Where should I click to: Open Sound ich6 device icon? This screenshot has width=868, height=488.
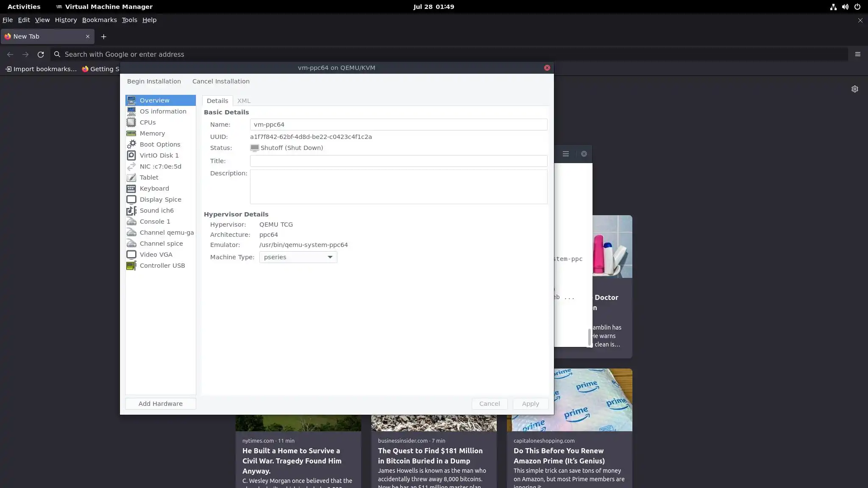[x=131, y=211]
